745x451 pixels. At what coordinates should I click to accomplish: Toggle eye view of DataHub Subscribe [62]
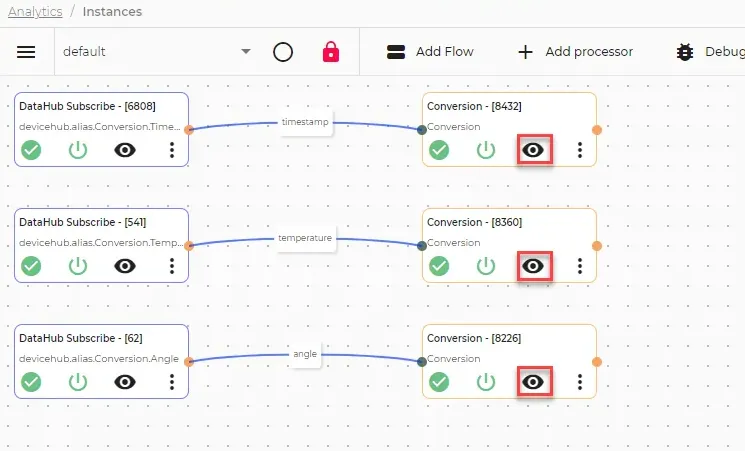point(125,382)
